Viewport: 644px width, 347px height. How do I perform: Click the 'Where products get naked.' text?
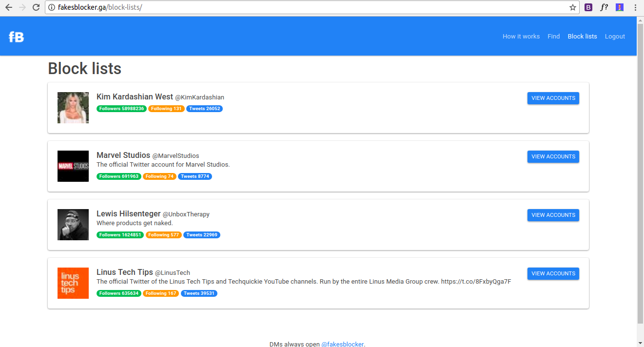135,223
